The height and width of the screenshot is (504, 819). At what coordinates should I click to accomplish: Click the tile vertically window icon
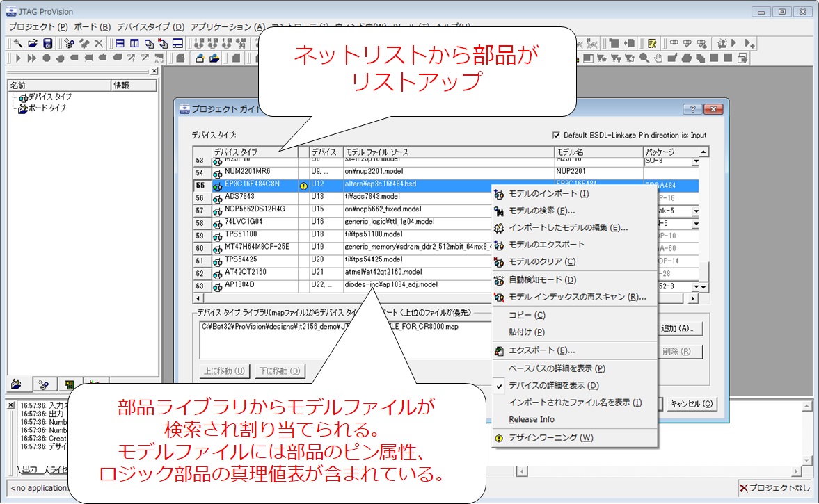(x=134, y=43)
